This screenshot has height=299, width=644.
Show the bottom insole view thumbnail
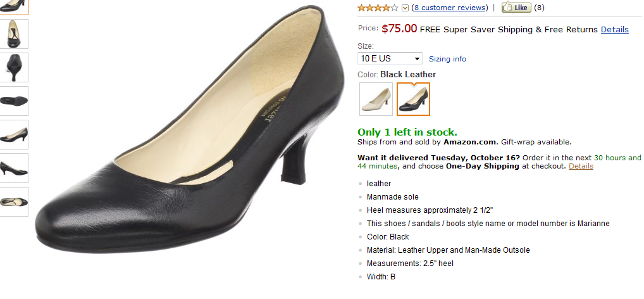[x=14, y=201]
